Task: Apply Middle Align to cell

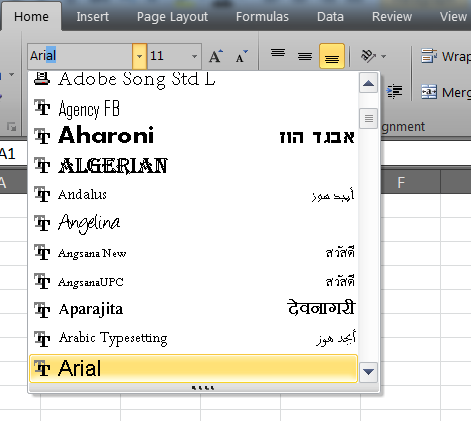Action: [x=305, y=56]
